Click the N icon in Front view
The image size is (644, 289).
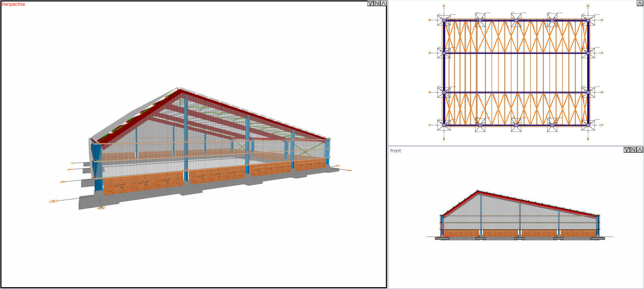pos(633,150)
